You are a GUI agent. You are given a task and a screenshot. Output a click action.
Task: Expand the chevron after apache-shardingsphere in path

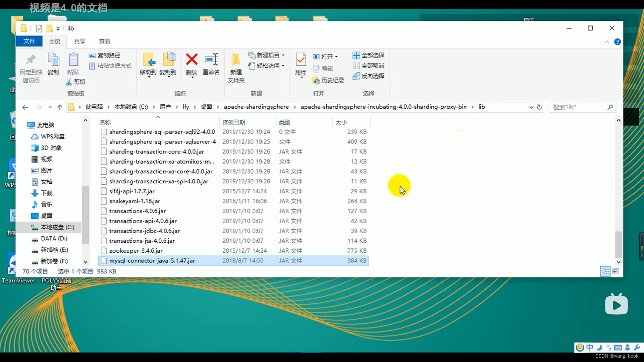click(295, 107)
